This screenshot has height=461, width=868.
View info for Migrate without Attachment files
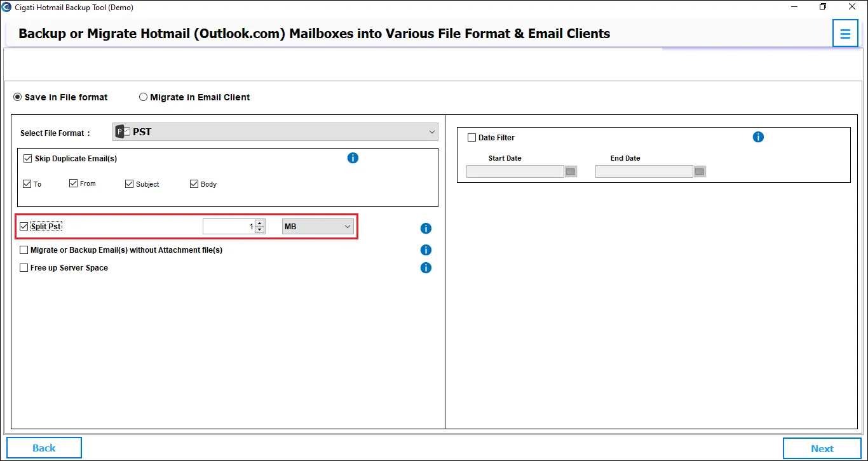[426, 250]
